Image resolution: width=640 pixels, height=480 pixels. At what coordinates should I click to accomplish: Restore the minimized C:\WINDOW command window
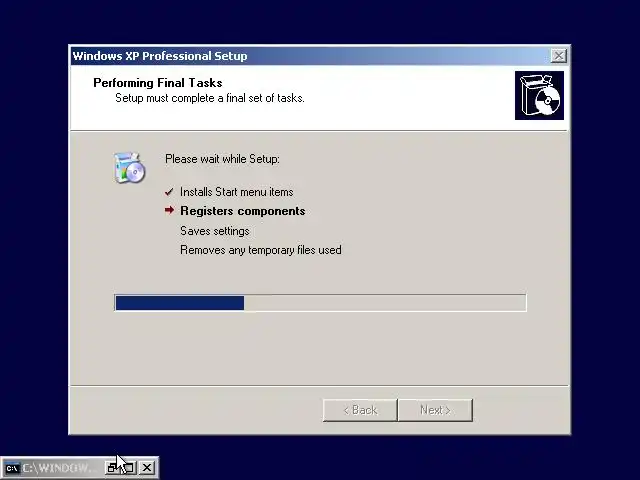[x=112, y=468]
